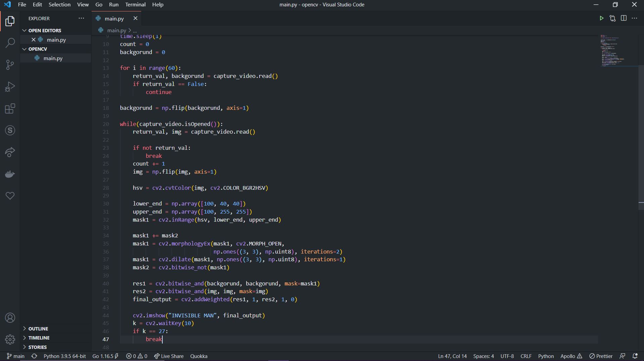Open the View menu
Image resolution: width=644 pixels, height=361 pixels.
pyautogui.click(x=83, y=5)
